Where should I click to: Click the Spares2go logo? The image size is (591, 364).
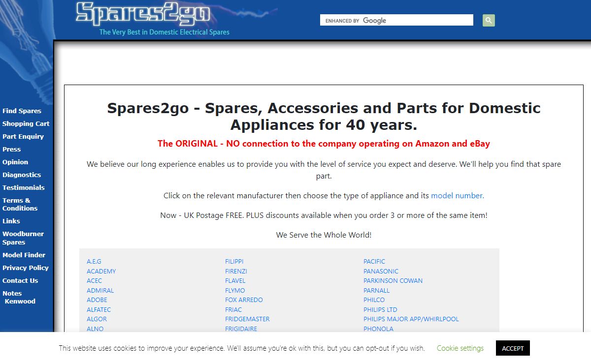[x=143, y=14]
